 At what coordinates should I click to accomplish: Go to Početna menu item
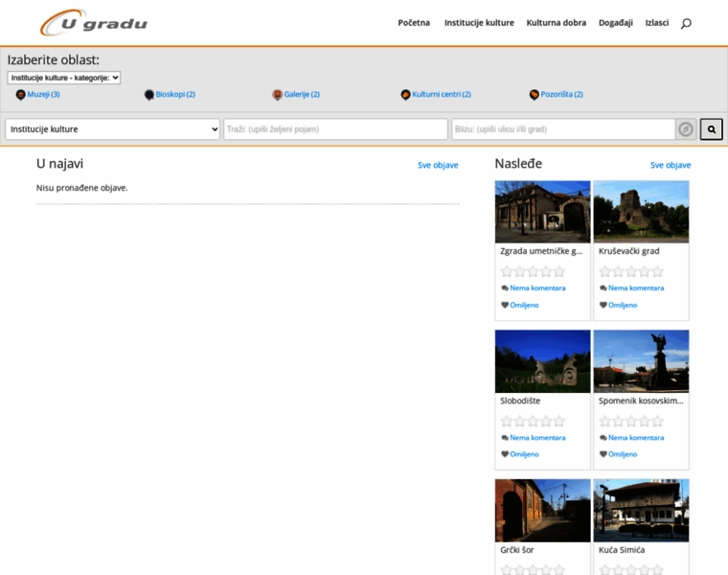[x=414, y=23]
